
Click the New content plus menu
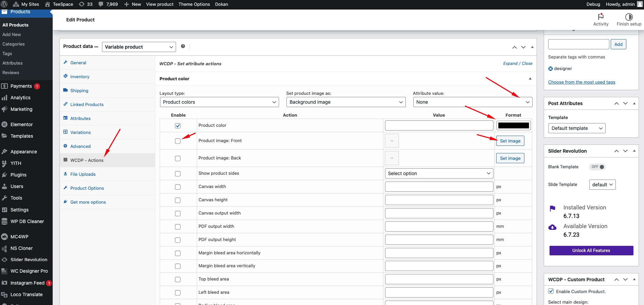(133, 4)
